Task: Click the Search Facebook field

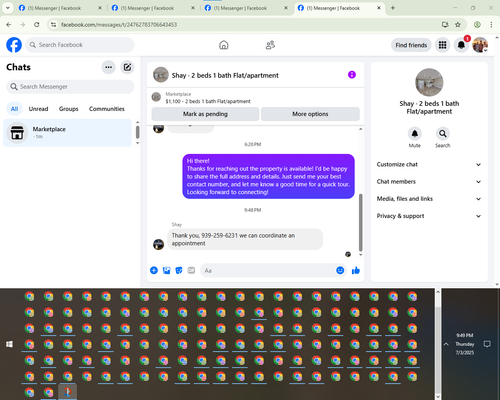Action: click(x=80, y=45)
